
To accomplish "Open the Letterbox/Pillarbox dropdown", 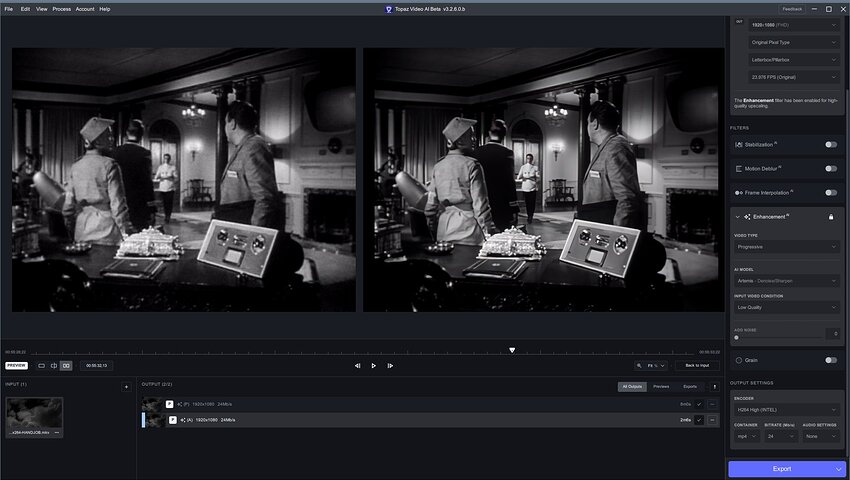I will [794, 60].
